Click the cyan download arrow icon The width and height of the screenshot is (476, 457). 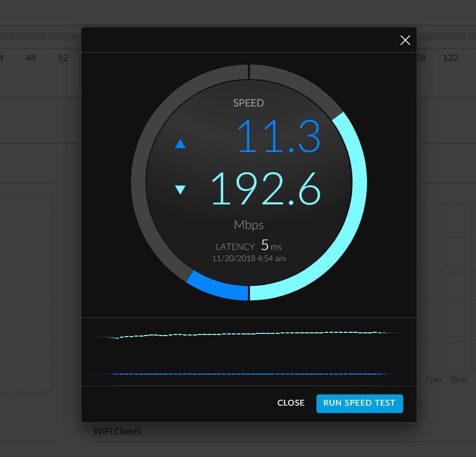click(x=180, y=189)
